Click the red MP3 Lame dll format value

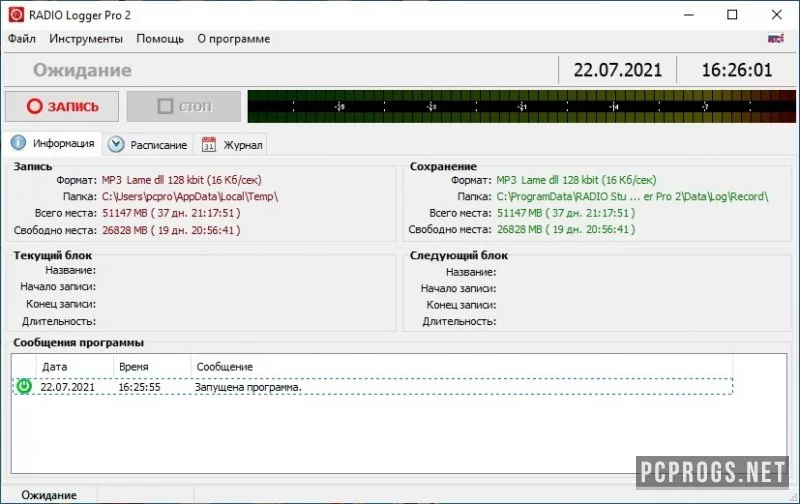coord(181,180)
